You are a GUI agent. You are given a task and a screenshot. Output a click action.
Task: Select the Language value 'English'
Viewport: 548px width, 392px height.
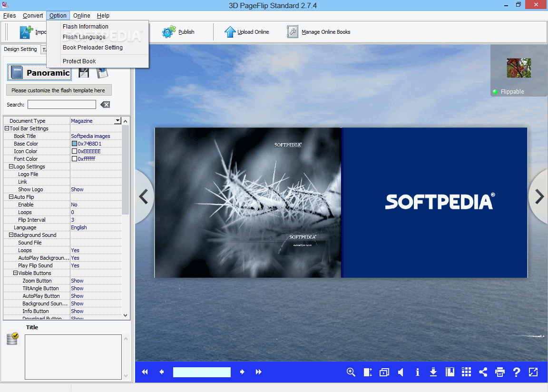(x=78, y=227)
